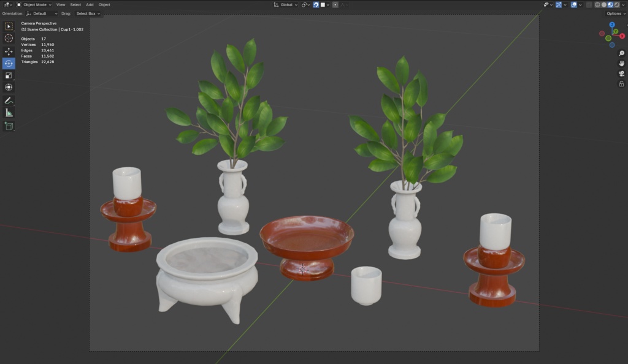628x364 pixels.
Task: Click the Objects '17' statistic
Action: tap(44, 39)
